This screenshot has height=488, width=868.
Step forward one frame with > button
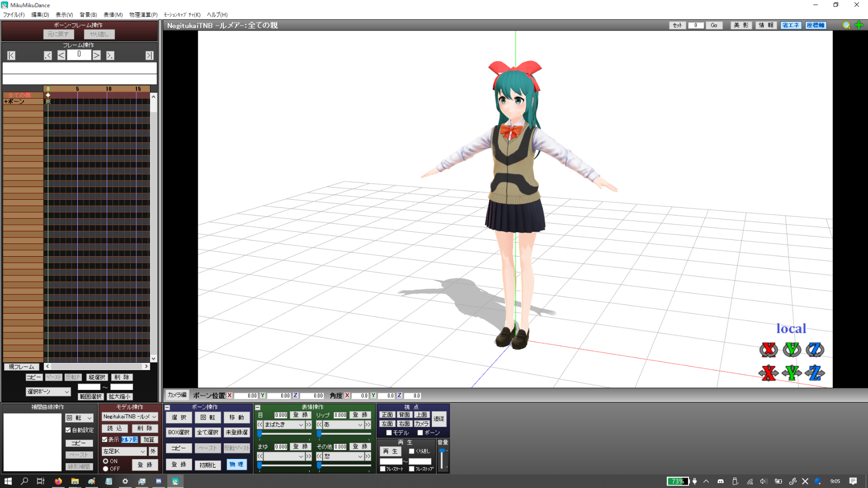(97, 55)
